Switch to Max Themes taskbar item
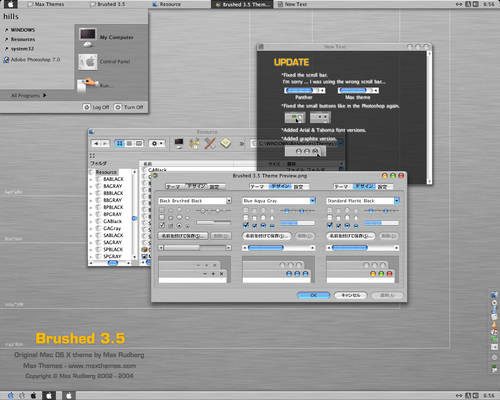Viewport: 500px width, 400px height. click(x=47, y=4)
